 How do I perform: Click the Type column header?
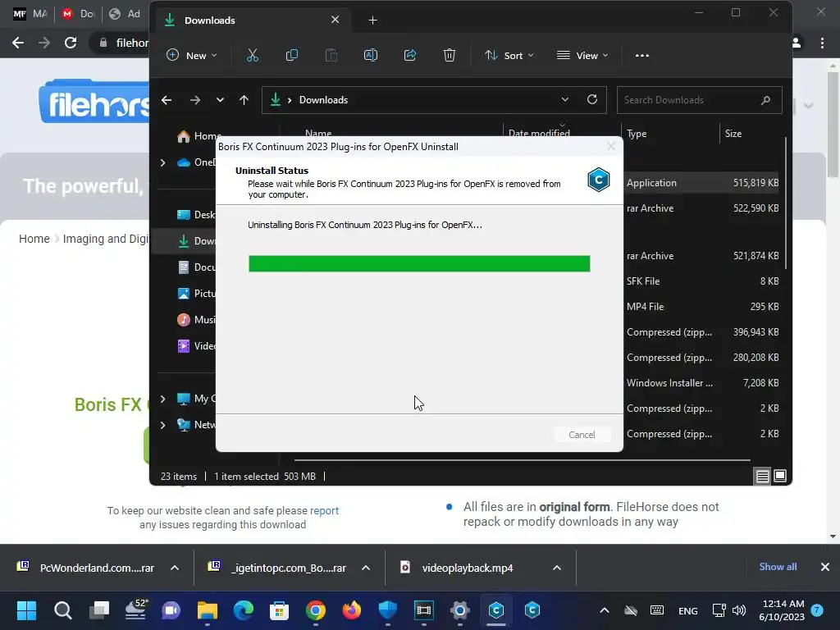click(x=637, y=134)
